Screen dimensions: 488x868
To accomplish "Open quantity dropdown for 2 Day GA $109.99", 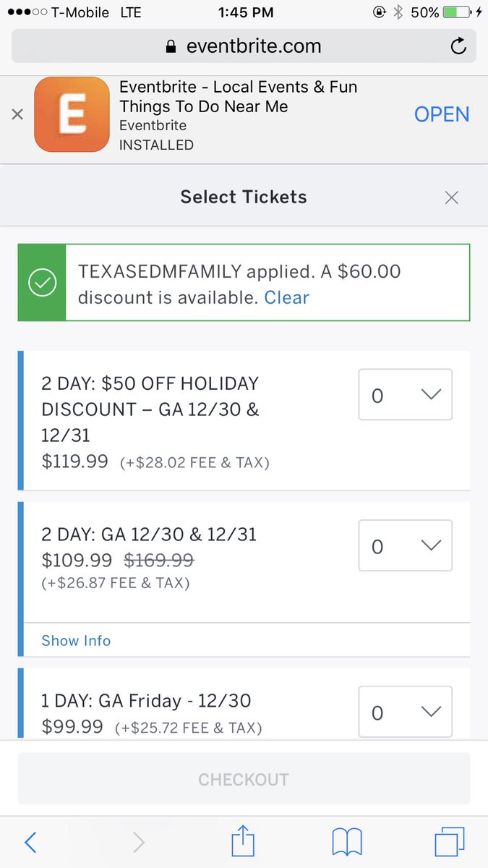I will pyautogui.click(x=405, y=546).
